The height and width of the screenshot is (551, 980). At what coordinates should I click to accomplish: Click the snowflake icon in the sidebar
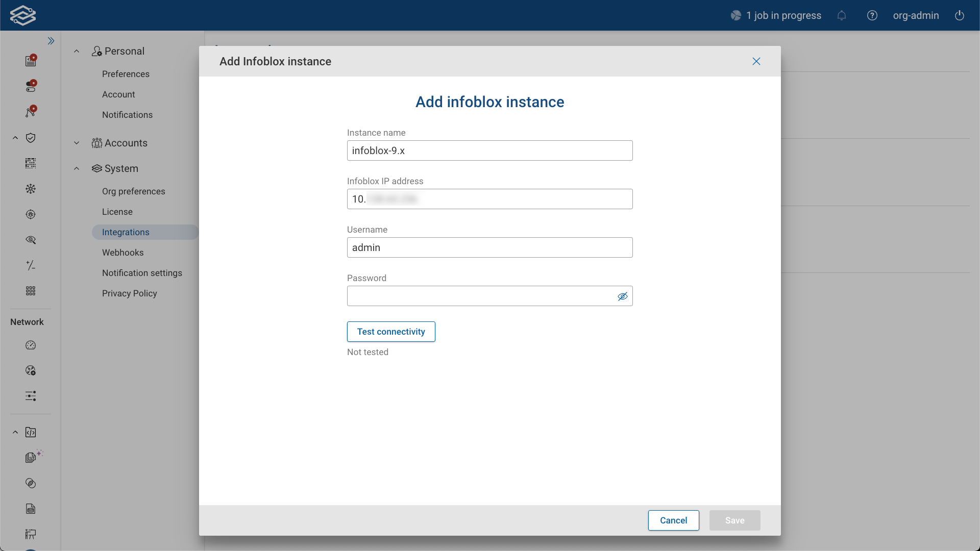[31, 189]
